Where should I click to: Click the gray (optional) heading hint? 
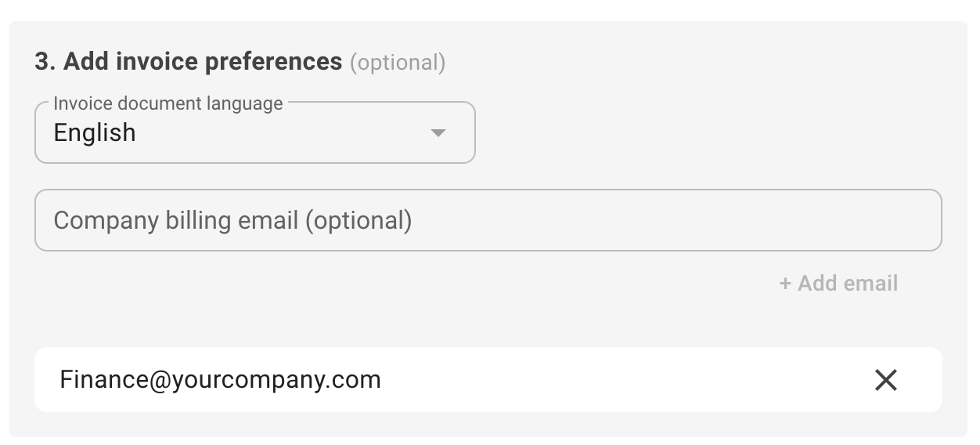tap(398, 62)
